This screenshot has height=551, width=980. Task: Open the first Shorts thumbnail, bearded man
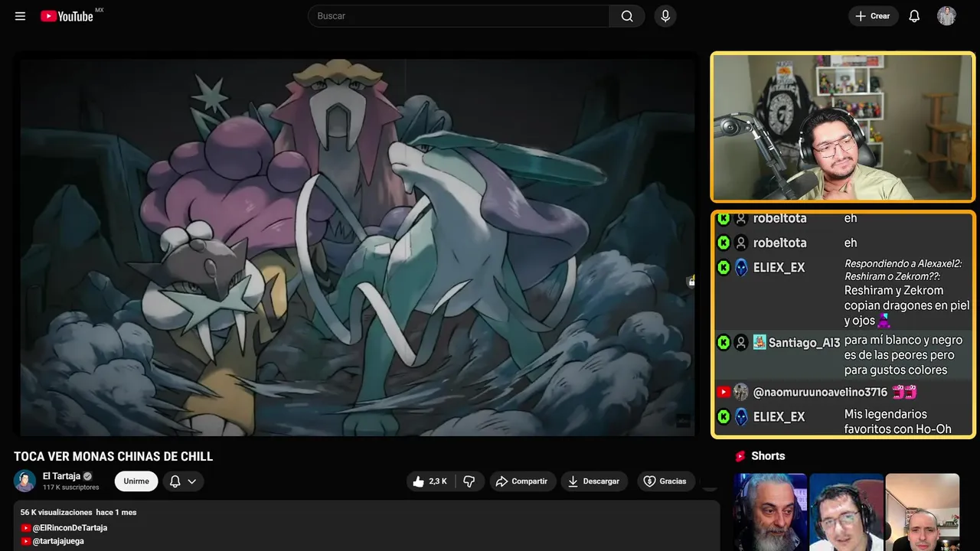(x=770, y=512)
